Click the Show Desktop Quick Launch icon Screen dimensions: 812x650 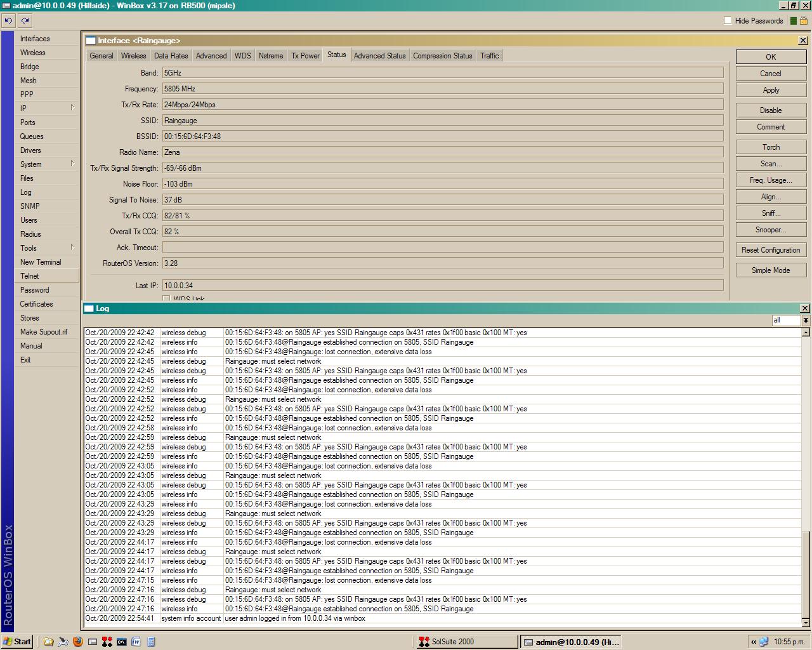pyautogui.click(x=93, y=642)
